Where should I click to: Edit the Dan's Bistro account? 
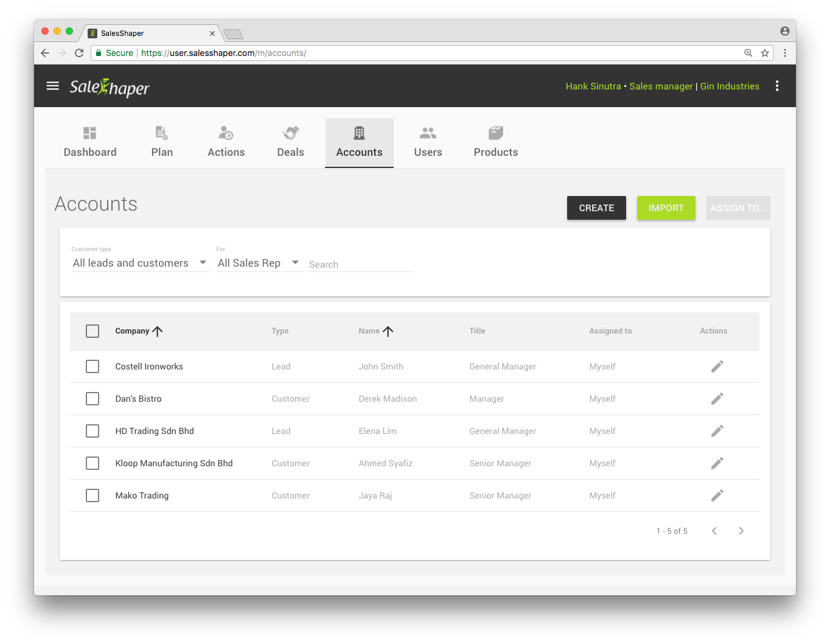point(717,399)
